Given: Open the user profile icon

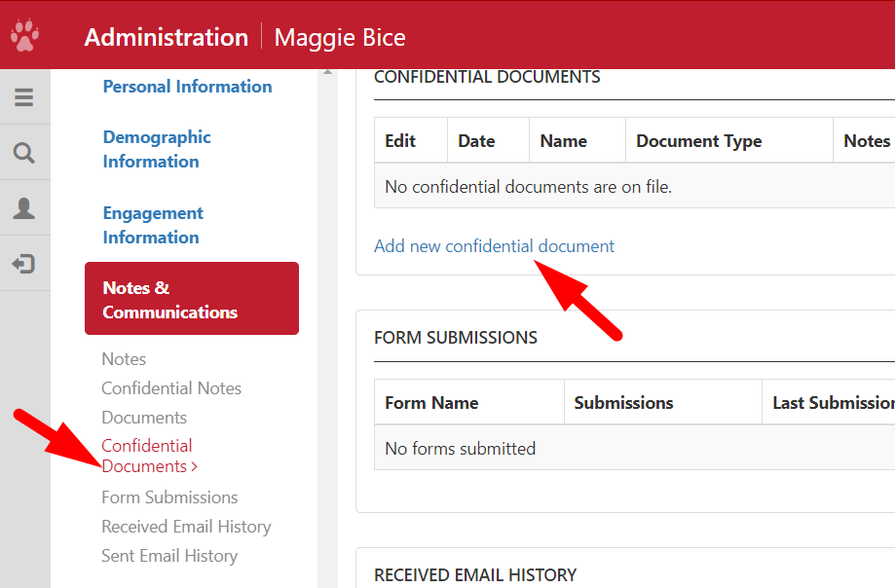Looking at the screenshot, I should click(x=24, y=208).
